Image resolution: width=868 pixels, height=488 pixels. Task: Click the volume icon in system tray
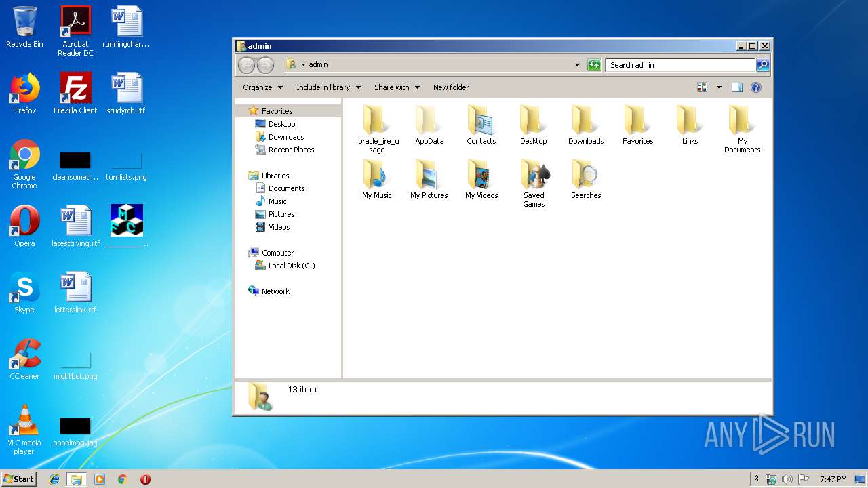click(787, 479)
